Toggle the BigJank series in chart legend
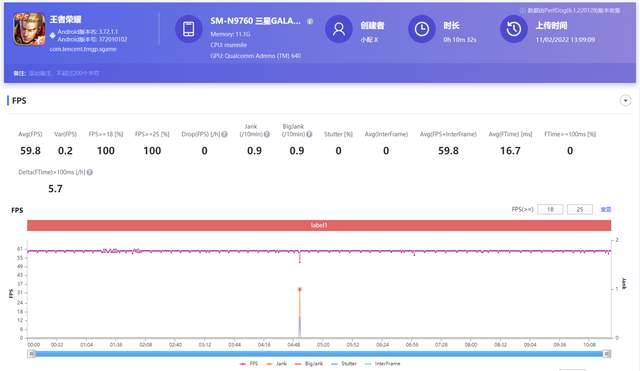The height and width of the screenshot is (371, 640). pos(309,364)
